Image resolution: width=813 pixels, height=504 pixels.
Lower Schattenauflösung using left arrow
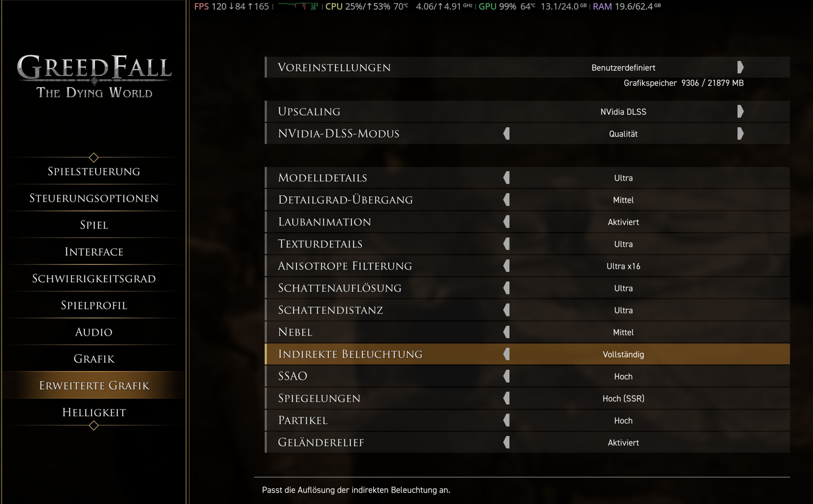pos(507,288)
